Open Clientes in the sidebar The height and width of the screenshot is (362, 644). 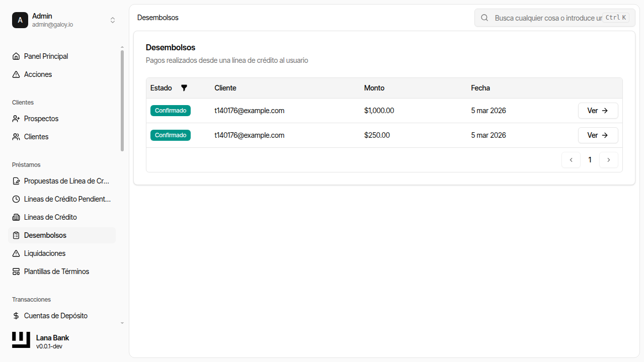[x=36, y=137]
